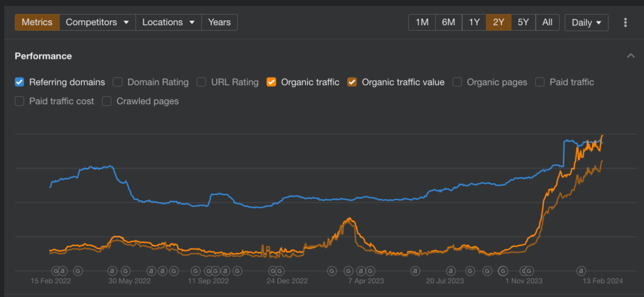Switch to the Years tab

(219, 22)
